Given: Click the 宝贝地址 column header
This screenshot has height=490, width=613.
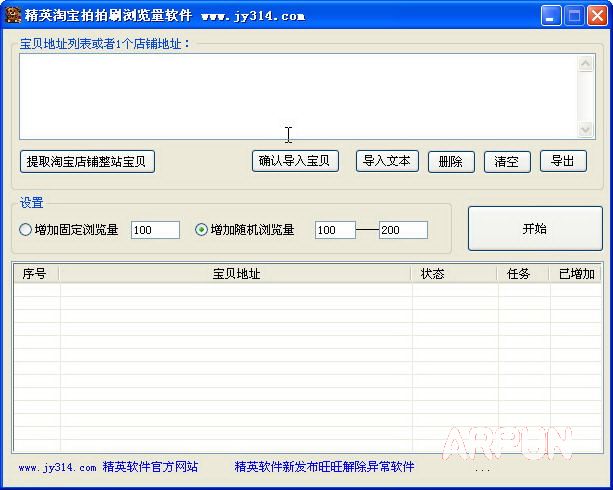Looking at the screenshot, I should click(235, 273).
